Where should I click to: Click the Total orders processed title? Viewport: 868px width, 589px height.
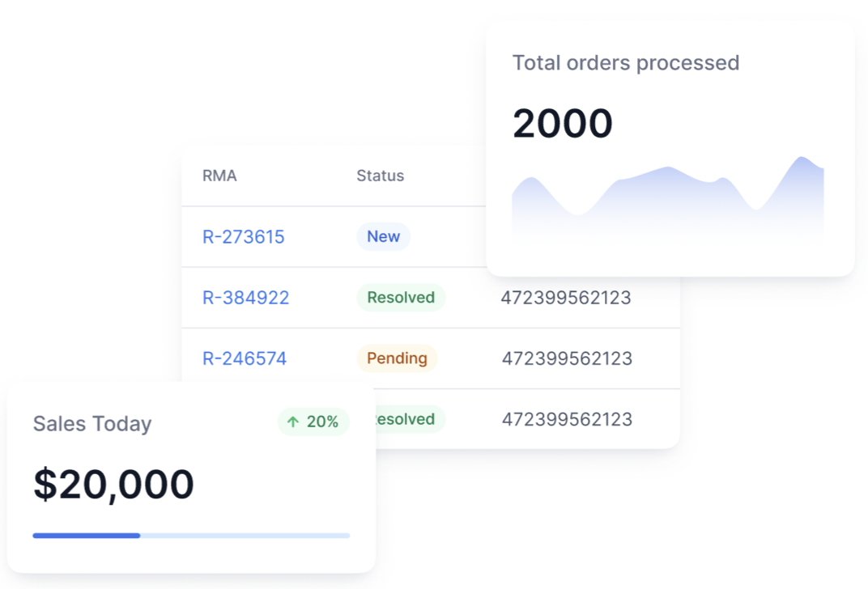pos(626,63)
